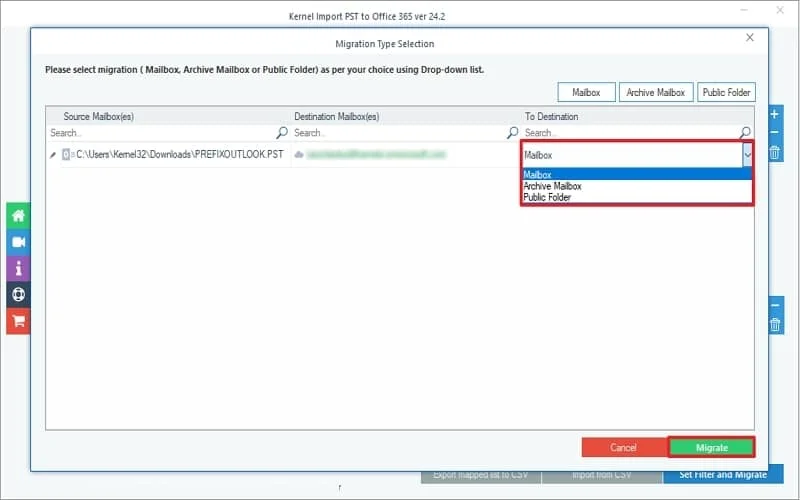Click the plus add icon on upper right panel

[774, 114]
